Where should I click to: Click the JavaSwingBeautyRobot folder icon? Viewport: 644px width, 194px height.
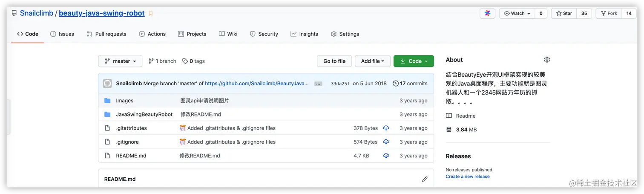click(107, 114)
